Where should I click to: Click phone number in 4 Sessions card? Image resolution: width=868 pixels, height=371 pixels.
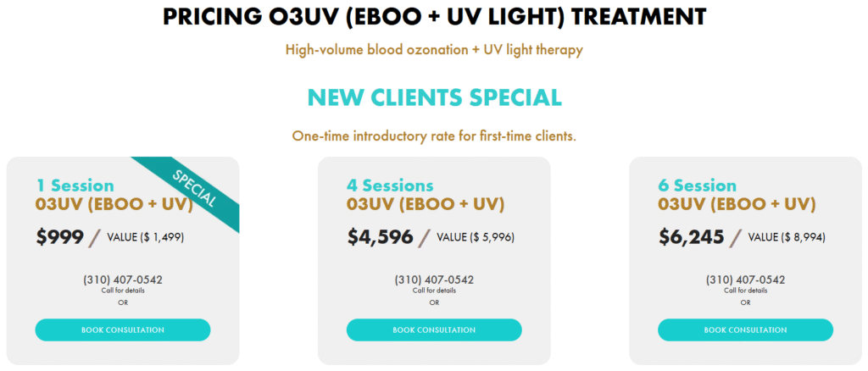434,280
